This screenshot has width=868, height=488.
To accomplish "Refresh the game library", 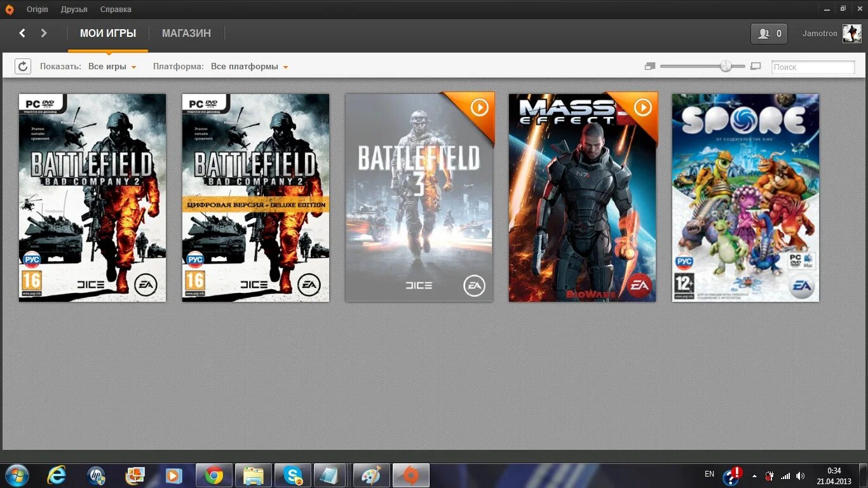I will tap(23, 66).
